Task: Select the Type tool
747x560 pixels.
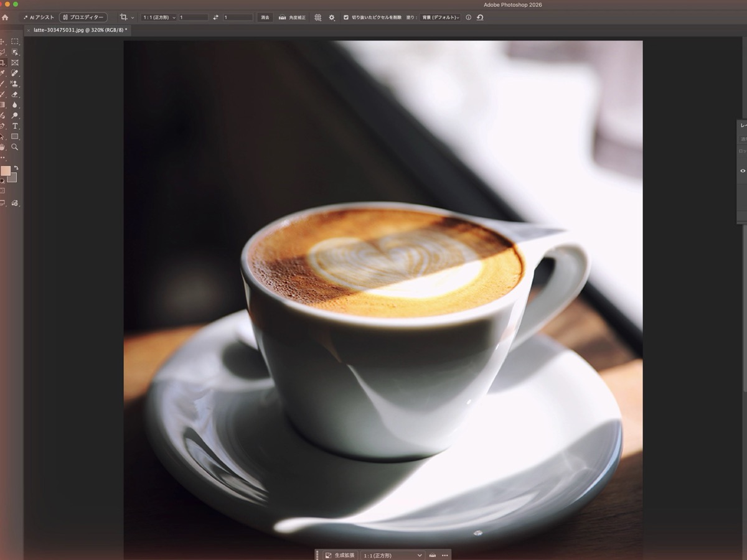Action: [15, 126]
